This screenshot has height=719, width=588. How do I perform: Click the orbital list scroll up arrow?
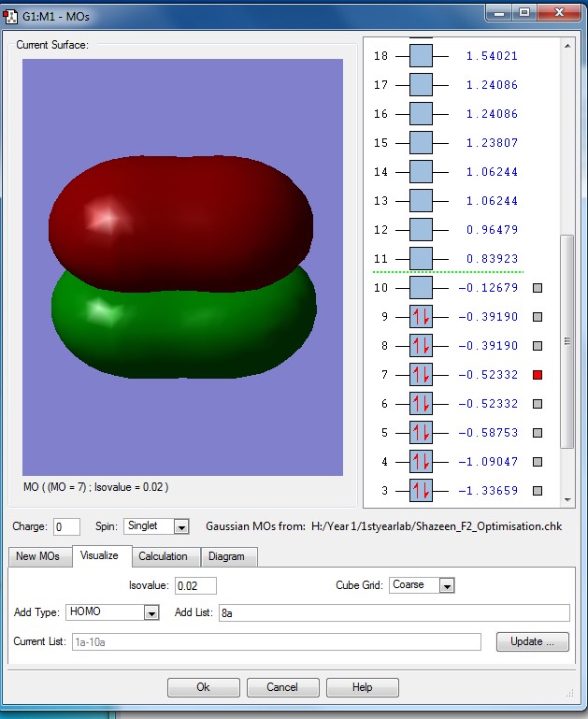tap(567, 46)
